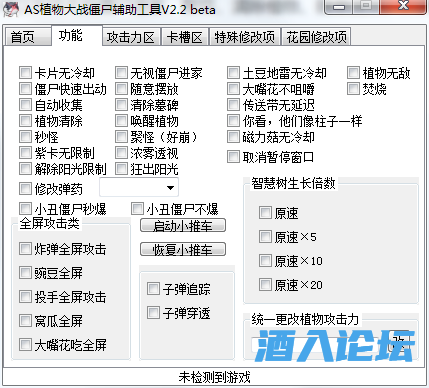The height and width of the screenshot is (388, 429).
Task: Enable 你看，他们像柱子一样 checkbox
Action: click(233, 121)
